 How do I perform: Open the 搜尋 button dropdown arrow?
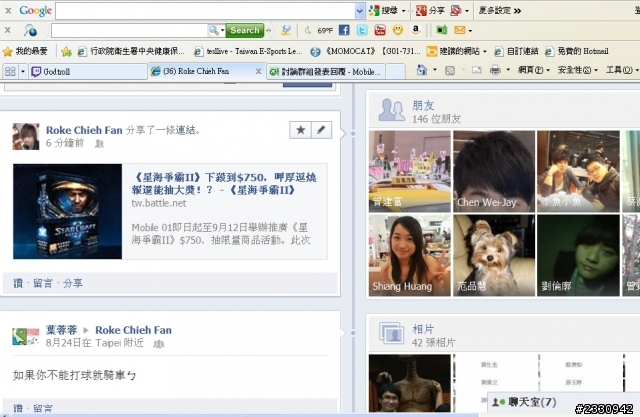tap(404, 11)
